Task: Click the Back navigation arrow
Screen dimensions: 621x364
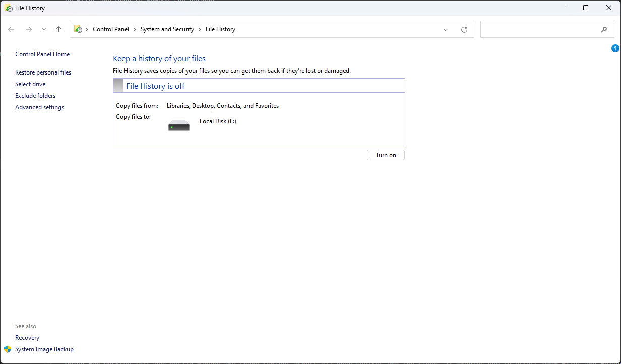Action: click(11, 29)
